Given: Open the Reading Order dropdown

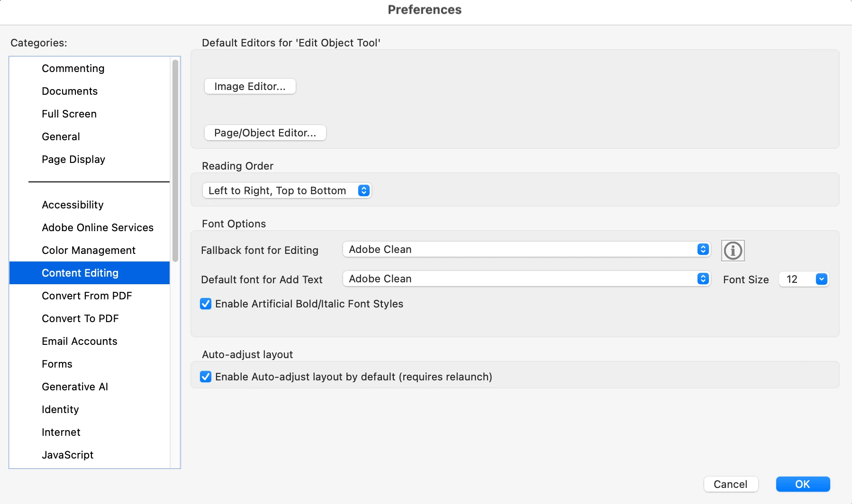Looking at the screenshot, I should pos(287,190).
